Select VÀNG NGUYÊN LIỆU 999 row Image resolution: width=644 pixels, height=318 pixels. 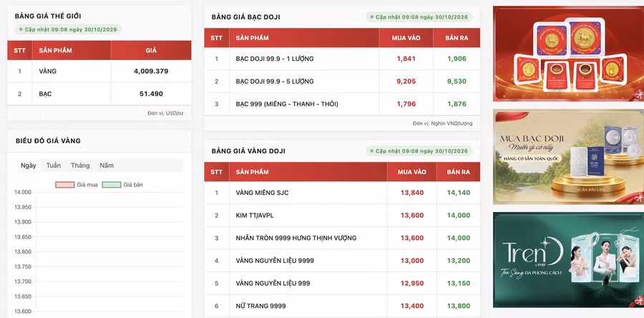342,283
